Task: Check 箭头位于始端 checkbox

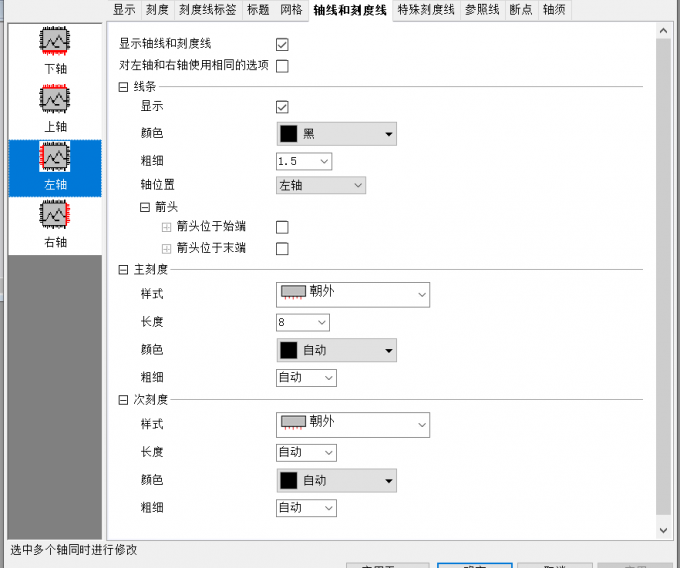Action: click(282, 227)
